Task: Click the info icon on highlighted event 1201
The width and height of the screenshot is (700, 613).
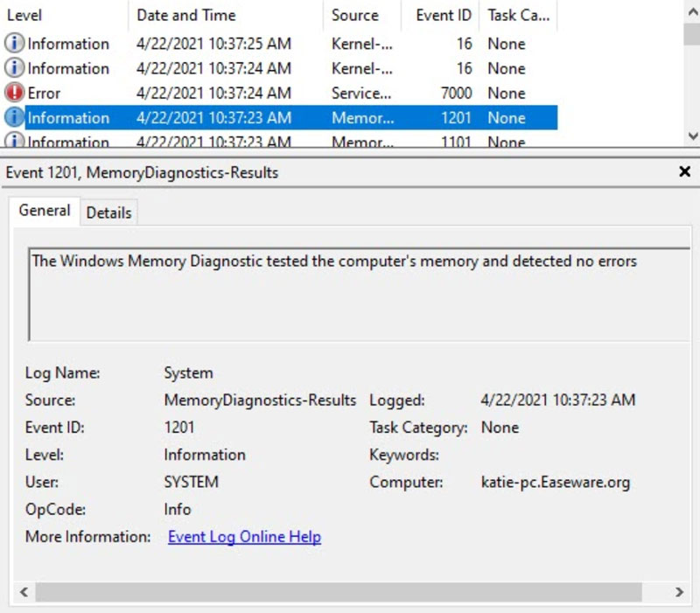Action: coord(14,117)
